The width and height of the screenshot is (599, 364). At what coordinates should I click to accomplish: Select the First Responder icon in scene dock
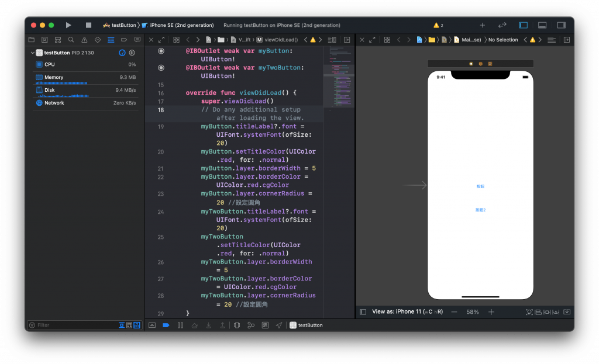(481, 64)
